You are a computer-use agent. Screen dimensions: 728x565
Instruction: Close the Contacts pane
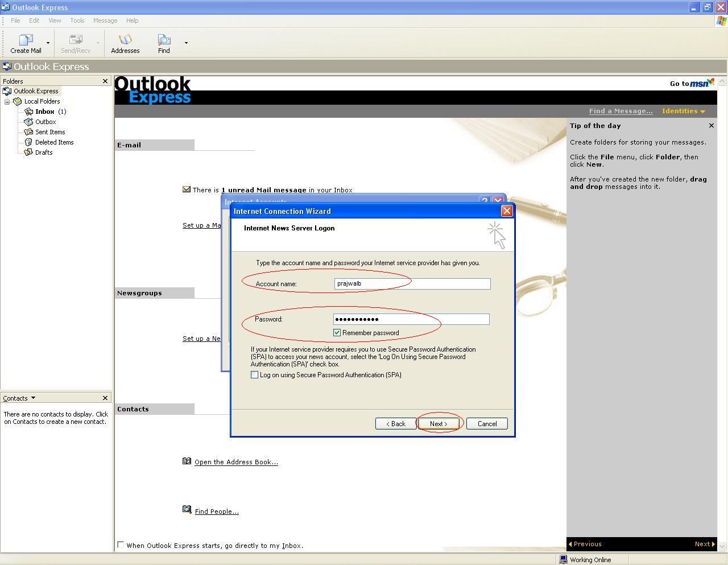click(105, 398)
